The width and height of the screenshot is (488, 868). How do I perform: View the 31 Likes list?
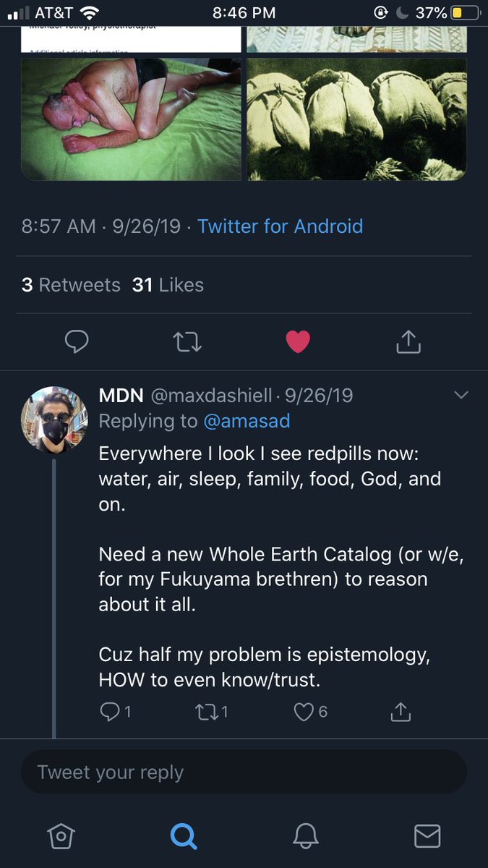(x=168, y=285)
